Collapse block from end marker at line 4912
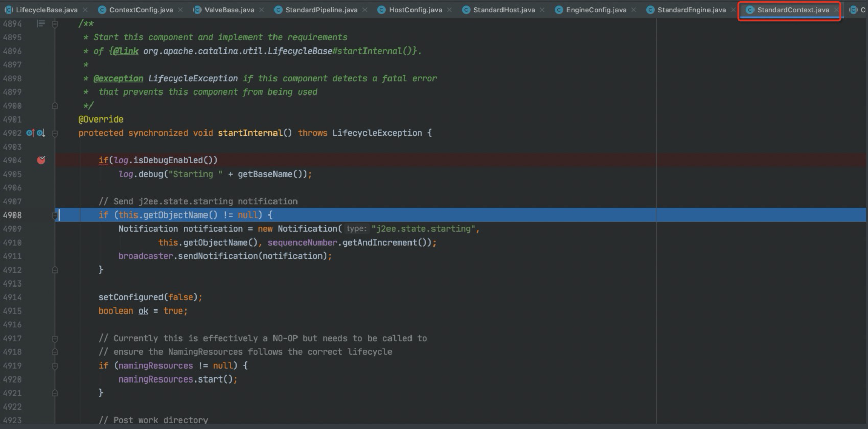 click(55, 270)
